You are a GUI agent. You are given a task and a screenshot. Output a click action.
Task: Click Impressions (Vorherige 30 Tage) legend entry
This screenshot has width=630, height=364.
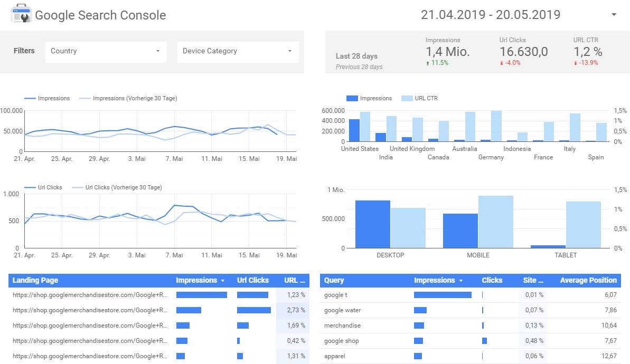point(128,98)
